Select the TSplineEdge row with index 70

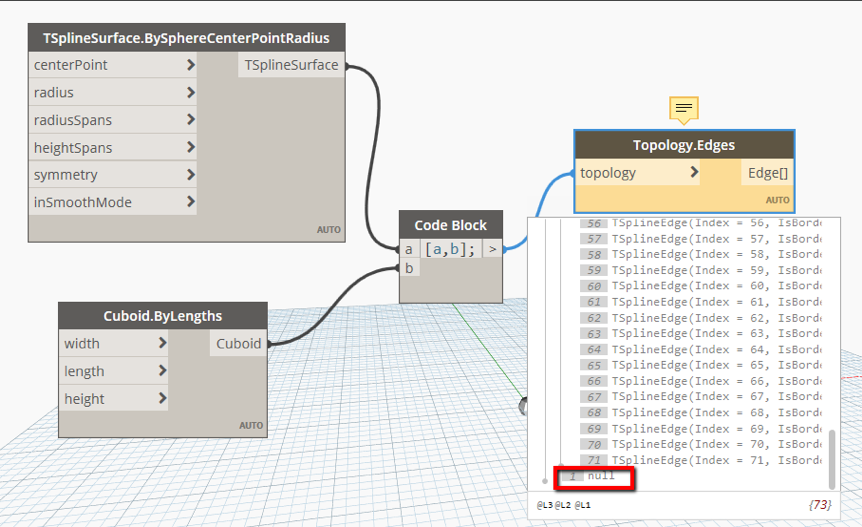click(701, 445)
